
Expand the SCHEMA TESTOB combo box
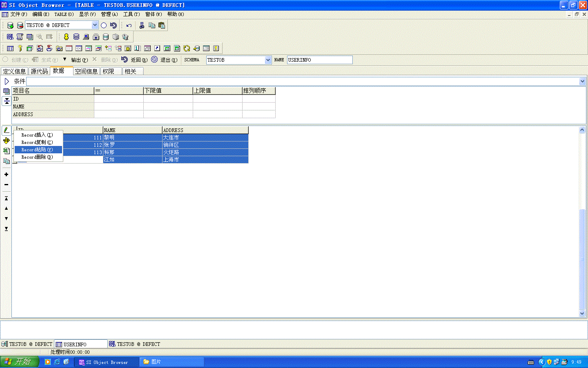coord(268,60)
